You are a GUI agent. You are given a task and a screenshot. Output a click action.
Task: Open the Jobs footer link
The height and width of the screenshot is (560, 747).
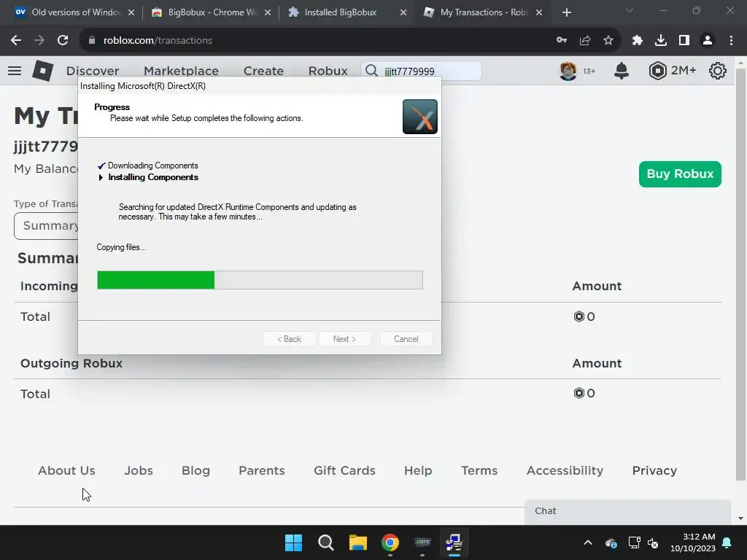[139, 470]
